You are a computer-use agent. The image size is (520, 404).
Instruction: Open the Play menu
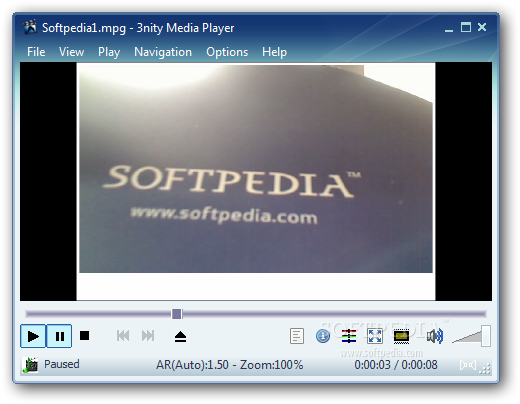pos(109,52)
